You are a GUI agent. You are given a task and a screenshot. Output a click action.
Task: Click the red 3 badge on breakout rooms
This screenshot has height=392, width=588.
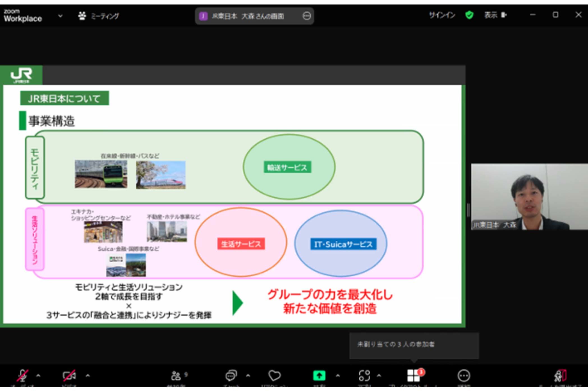[421, 372]
